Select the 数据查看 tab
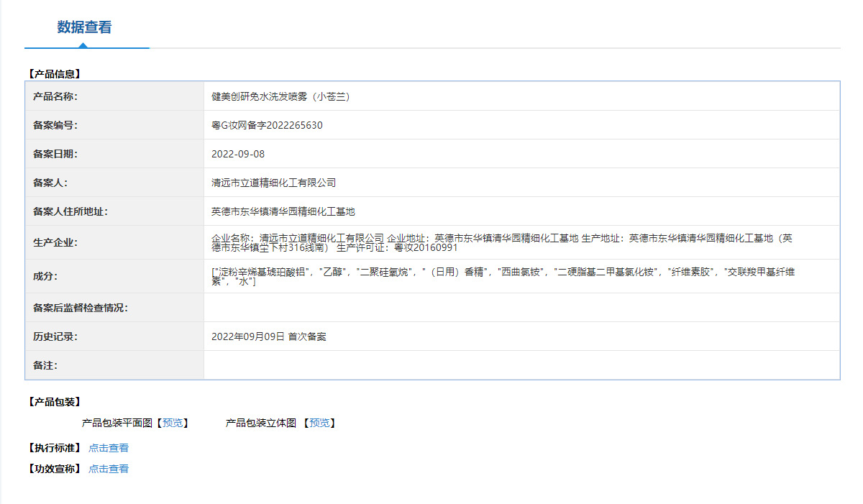 click(x=85, y=27)
